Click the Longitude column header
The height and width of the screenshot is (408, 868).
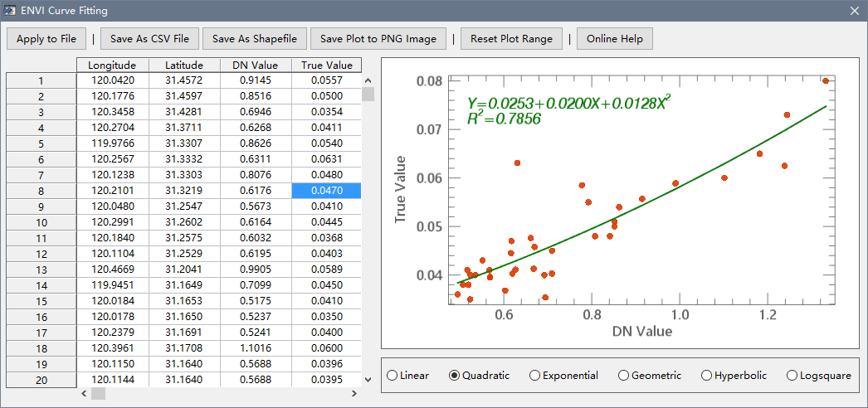[x=112, y=66]
